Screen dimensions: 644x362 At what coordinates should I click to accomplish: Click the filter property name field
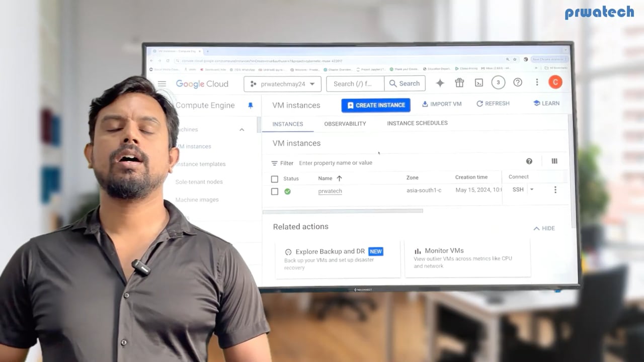tap(336, 163)
